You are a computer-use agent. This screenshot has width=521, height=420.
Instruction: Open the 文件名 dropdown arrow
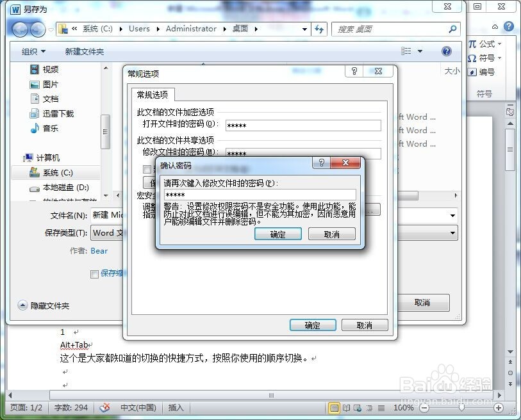point(452,216)
